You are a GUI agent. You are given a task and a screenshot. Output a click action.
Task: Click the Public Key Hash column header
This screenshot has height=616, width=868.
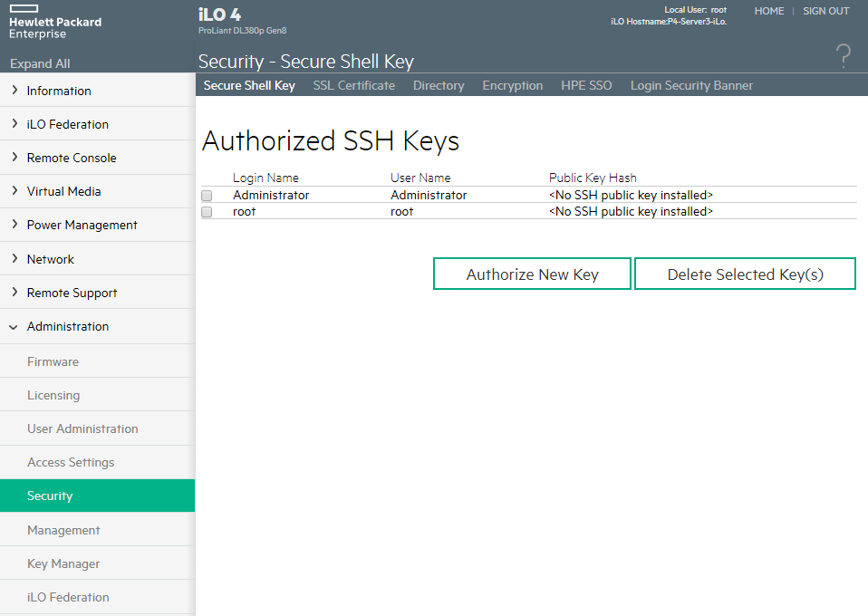coord(593,178)
